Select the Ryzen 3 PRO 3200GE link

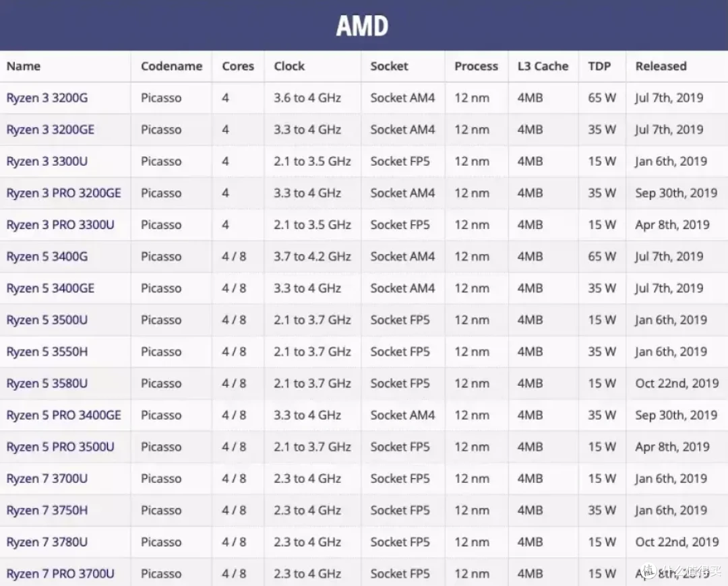pos(64,193)
